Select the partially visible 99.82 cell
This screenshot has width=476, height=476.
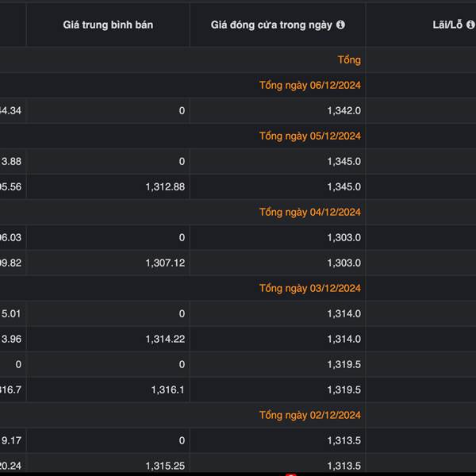coord(11,263)
